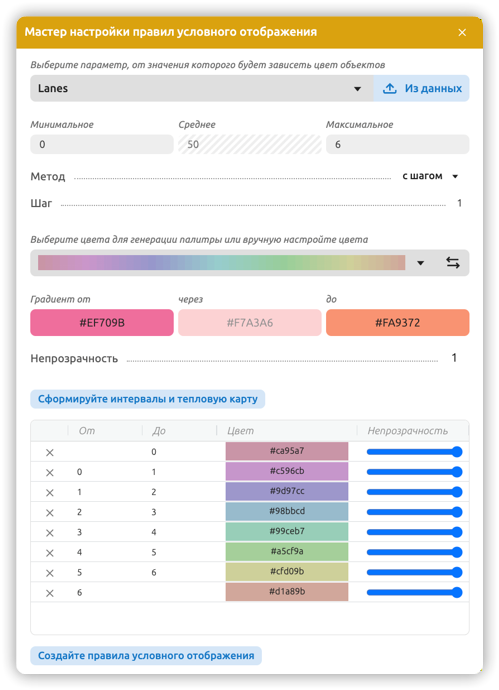Click the swap gradient direction arrows icon
This screenshot has width=499, height=690.
[453, 263]
